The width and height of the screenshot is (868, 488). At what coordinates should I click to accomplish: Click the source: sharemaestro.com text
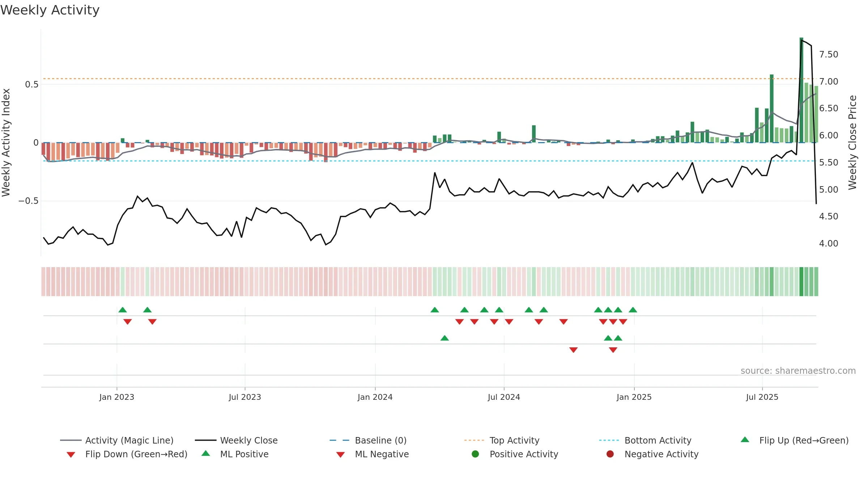pos(798,371)
